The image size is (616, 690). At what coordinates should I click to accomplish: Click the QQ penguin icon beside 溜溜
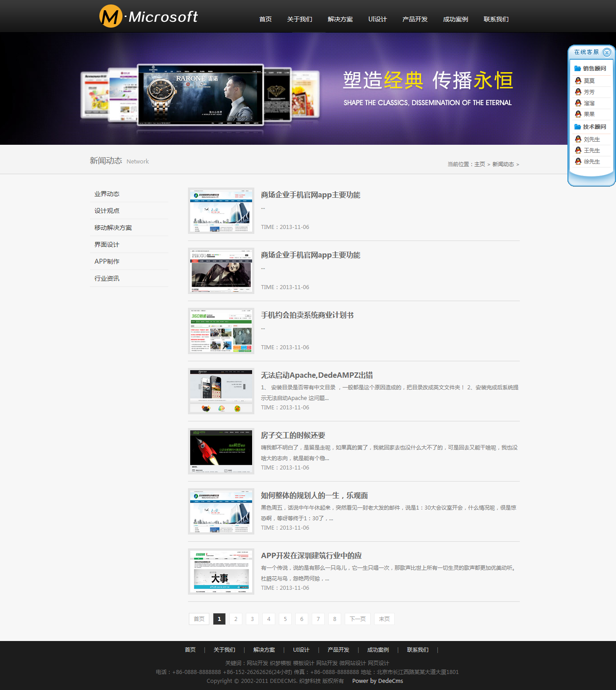(578, 103)
